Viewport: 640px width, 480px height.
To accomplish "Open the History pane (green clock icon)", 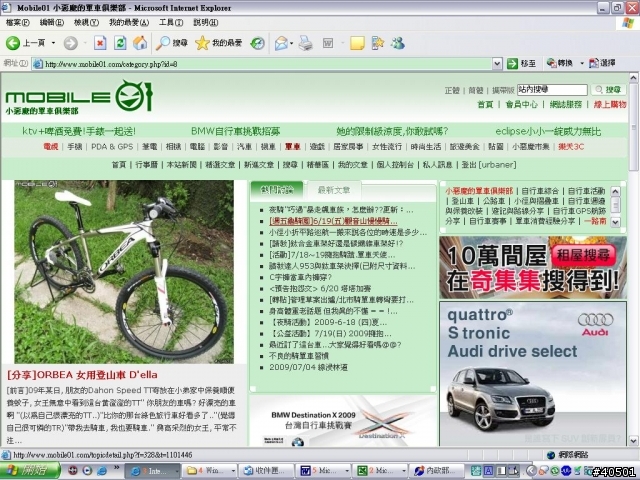I will pos(258,43).
